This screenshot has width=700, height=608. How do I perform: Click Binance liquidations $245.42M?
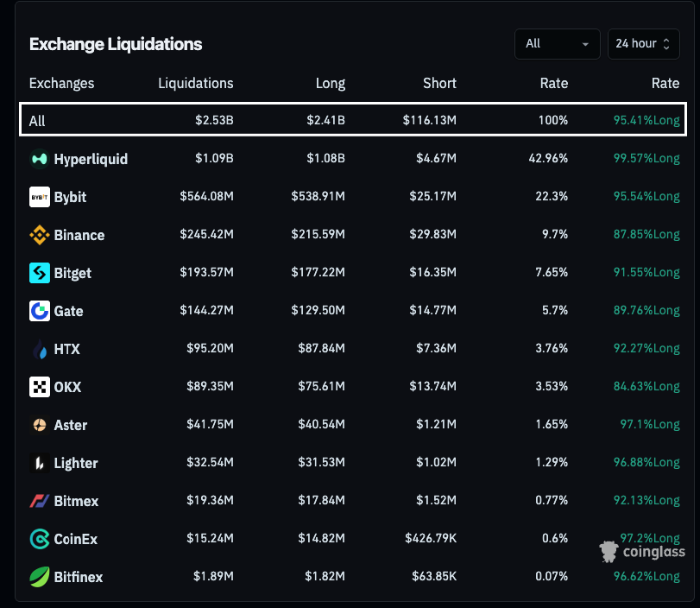[206, 234]
